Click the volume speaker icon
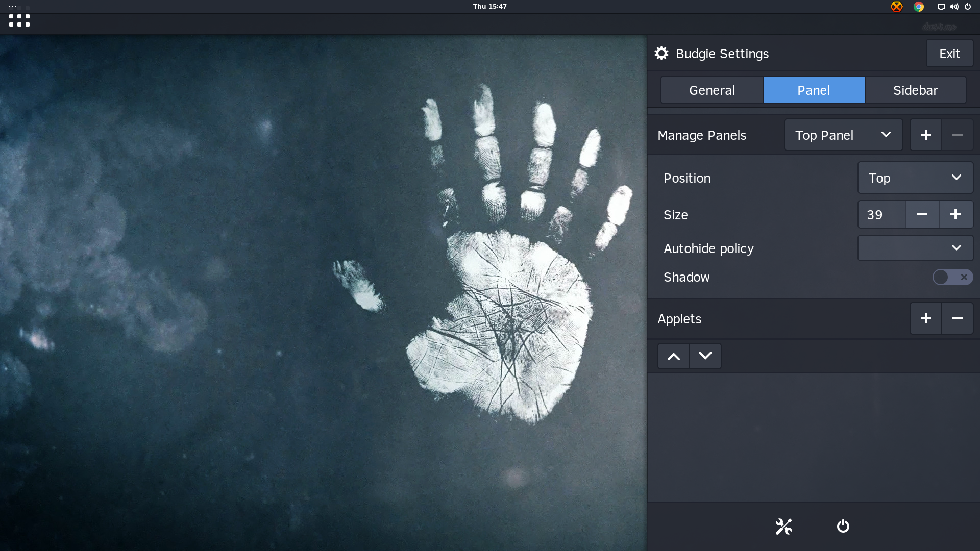 (x=954, y=7)
